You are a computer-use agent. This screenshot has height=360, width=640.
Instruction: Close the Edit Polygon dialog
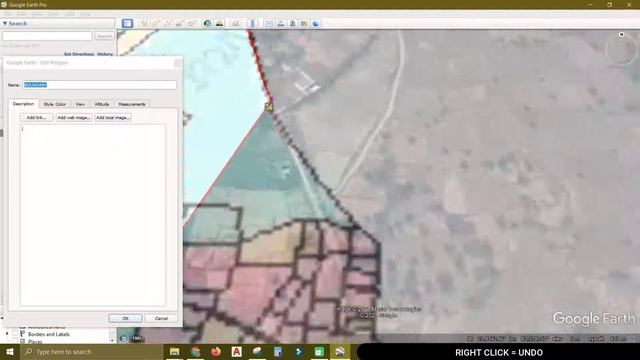(x=178, y=63)
